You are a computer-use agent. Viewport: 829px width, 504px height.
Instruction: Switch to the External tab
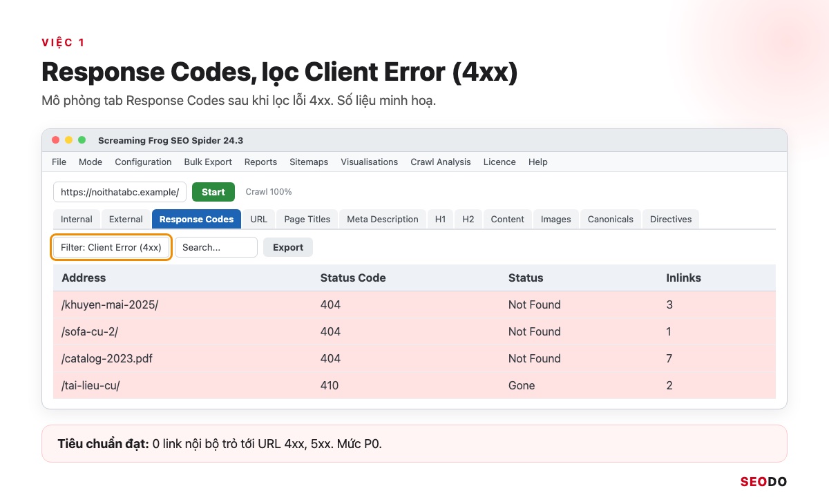click(126, 219)
